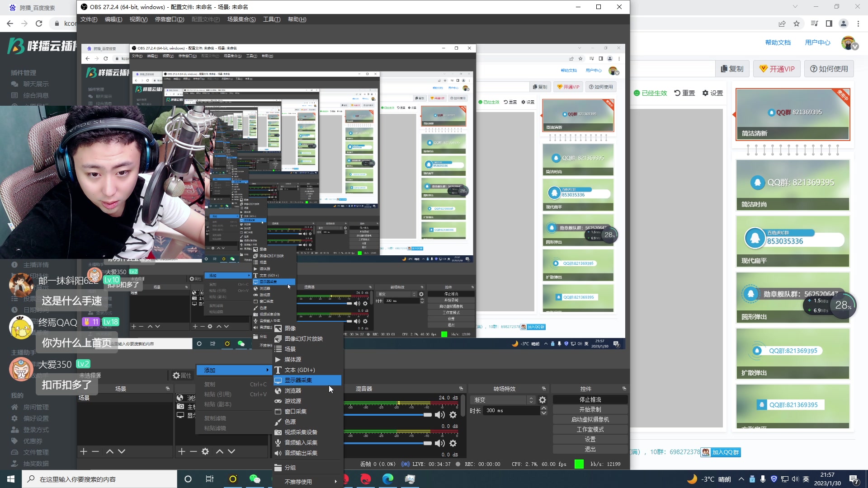Click the Windows taskbar search box
This screenshot has height=488, width=868.
tap(99, 479)
